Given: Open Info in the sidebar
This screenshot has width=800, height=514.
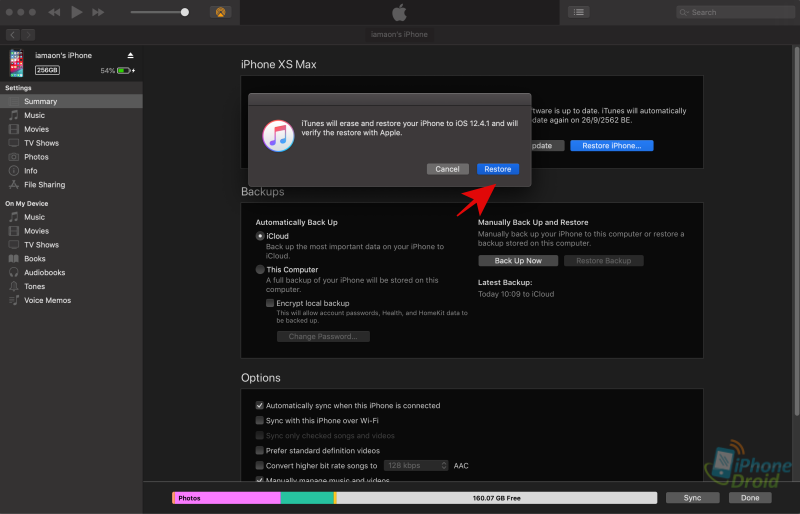Looking at the screenshot, I should [x=71, y=170].
